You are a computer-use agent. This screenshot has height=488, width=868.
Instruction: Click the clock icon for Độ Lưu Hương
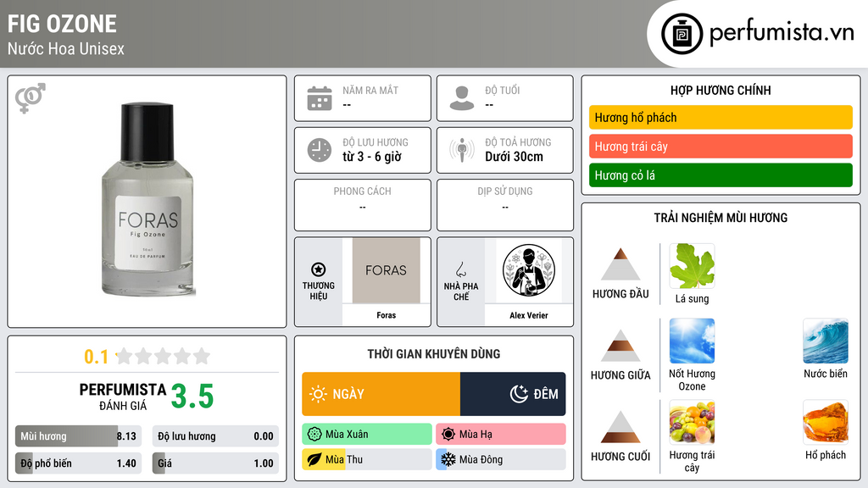(320, 150)
